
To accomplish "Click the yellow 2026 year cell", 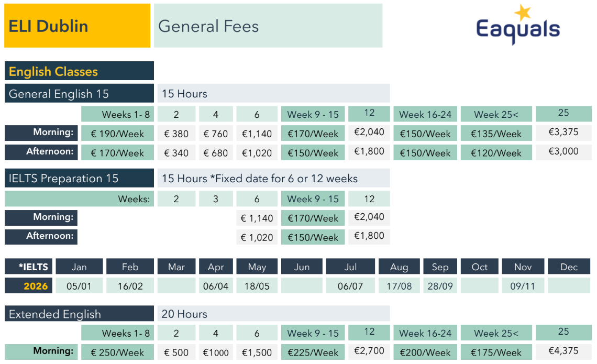I will click(x=36, y=286).
